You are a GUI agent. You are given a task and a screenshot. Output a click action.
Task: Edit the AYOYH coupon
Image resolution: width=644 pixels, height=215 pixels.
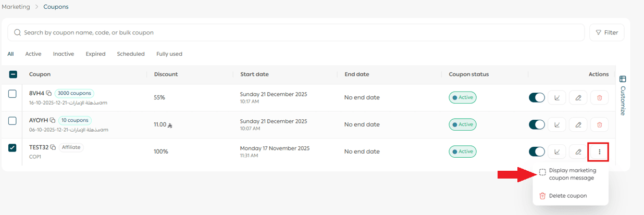pyautogui.click(x=578, y=124)
